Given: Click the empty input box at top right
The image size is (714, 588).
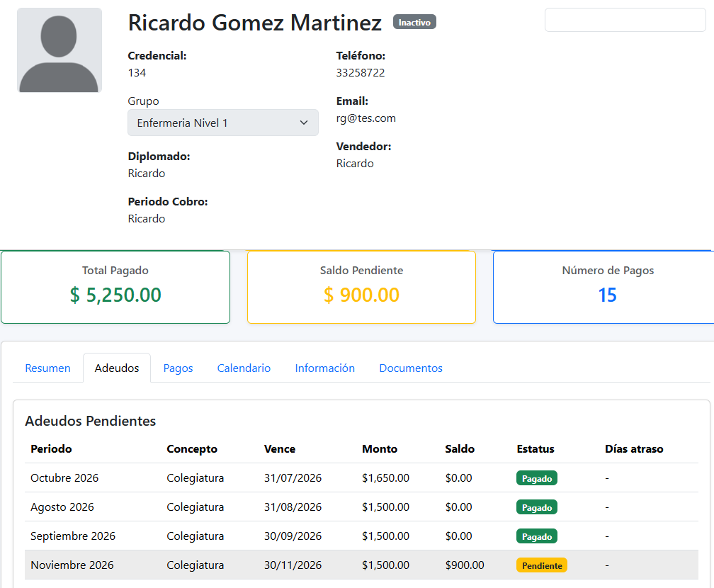Looking at the screenshot, I should point(625,20).
